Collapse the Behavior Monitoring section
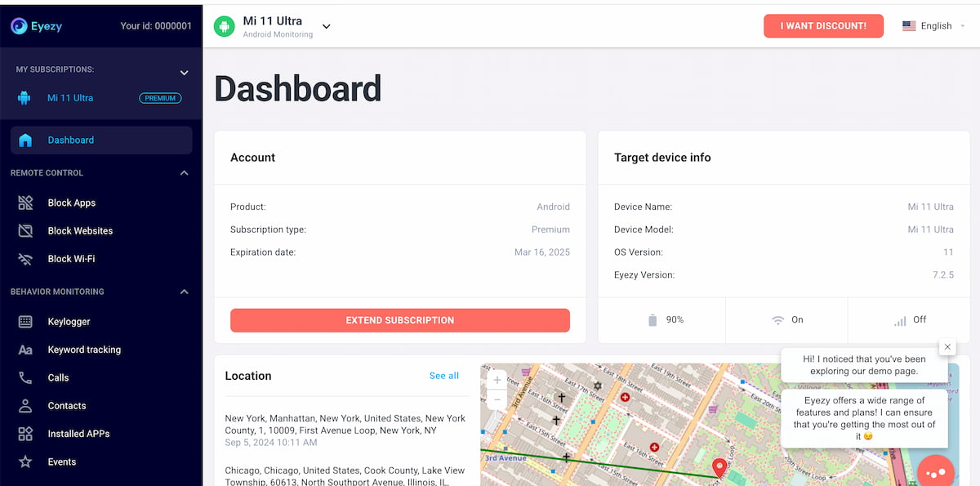The image size is (980, 486). click(x=184, y=292)
